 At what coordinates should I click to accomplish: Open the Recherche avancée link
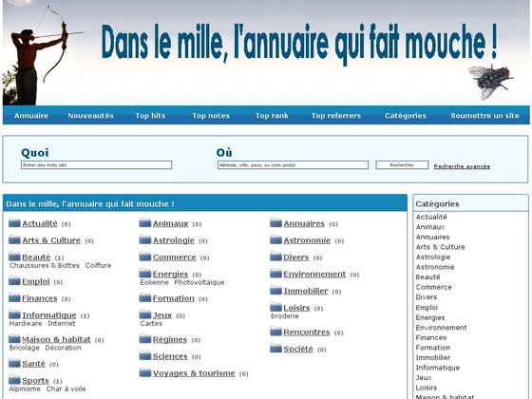tap(462, 166)
